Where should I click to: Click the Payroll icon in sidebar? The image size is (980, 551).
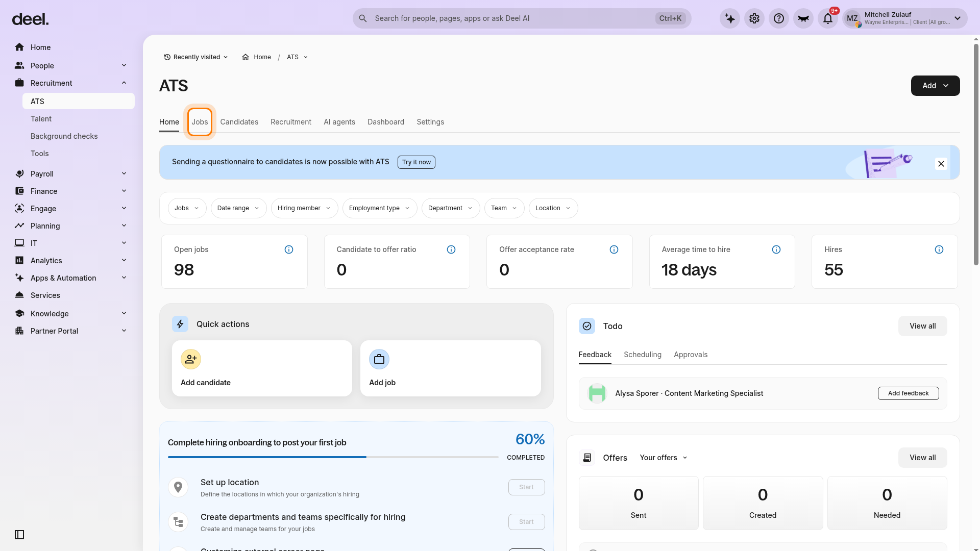19,174
